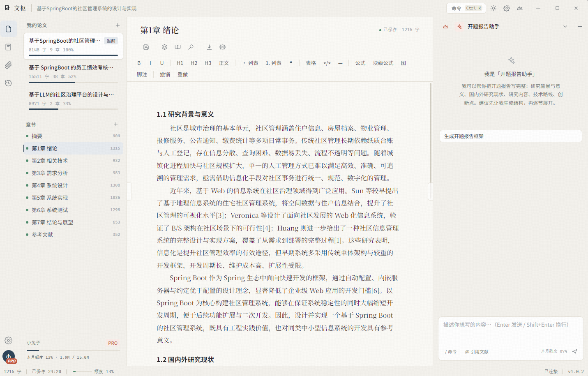The width and height of the screenshot is (588, 376).
Task: Open the notes panel icon in sidebar
Action: [8, 47]
